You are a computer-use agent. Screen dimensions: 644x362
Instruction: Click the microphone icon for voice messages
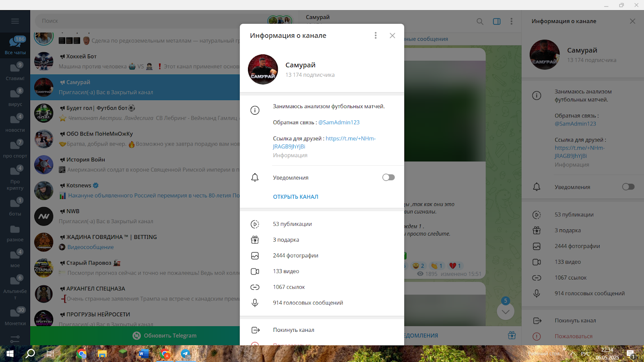(255, 303)
